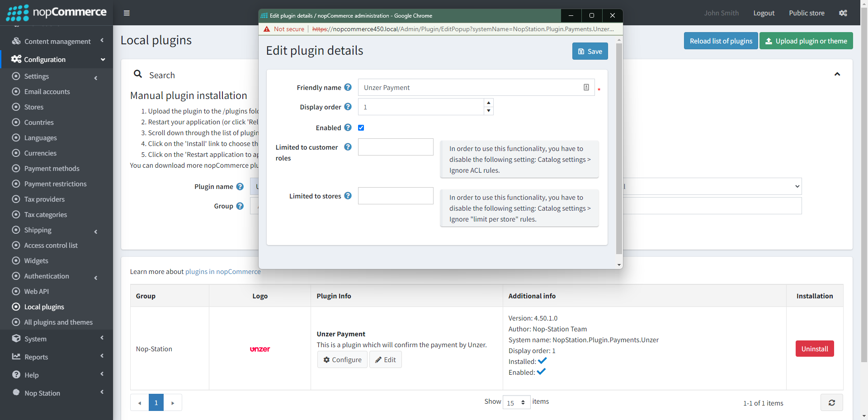Open Stores in sidebar
The width and height of the screenshot is (868, 420).
click(x=34, y=107)
